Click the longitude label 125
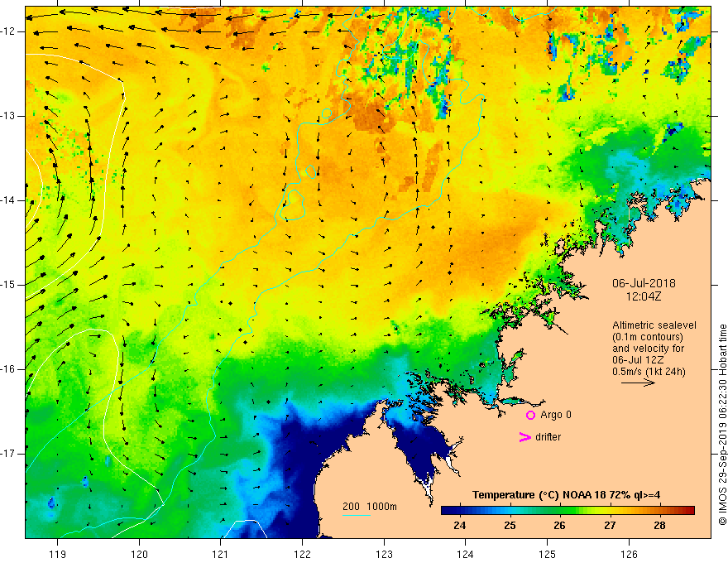This screenshot has width=728, height=563. point(548,554)
